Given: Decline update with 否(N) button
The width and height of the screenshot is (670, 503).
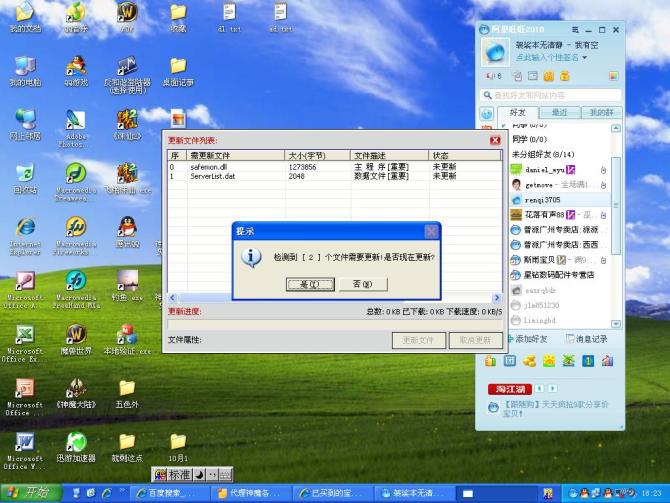Looking at the screenshot, I should (363, 284).
